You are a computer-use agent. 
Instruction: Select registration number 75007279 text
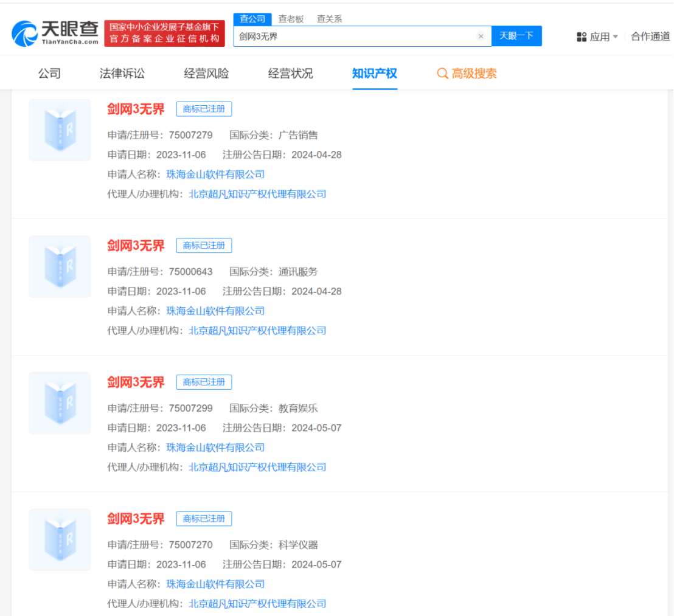coord(191,136)
